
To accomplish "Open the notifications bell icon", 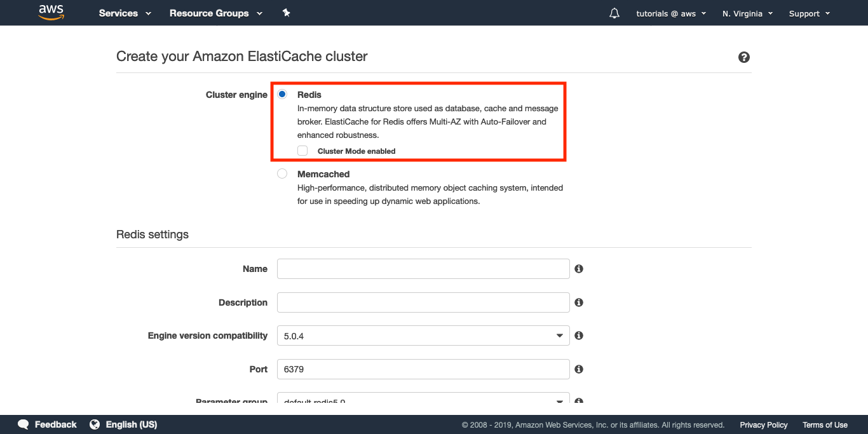I will tap(614, 13).
